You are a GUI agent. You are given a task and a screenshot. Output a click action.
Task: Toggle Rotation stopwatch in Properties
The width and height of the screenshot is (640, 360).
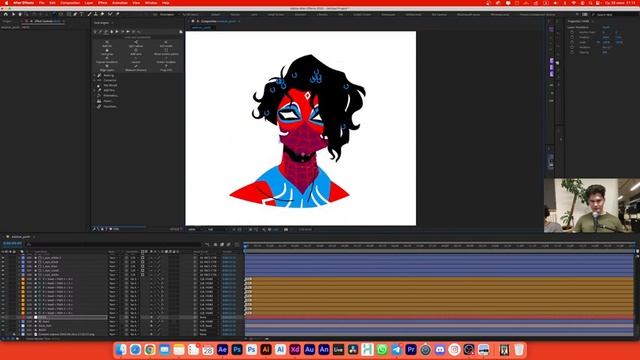pos(572,47)
